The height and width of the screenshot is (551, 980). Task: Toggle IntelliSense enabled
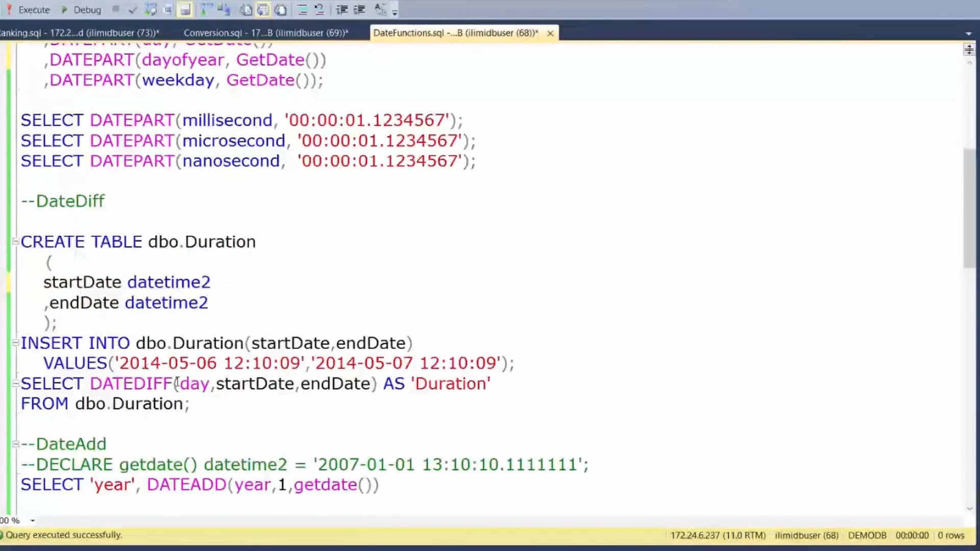185,9
